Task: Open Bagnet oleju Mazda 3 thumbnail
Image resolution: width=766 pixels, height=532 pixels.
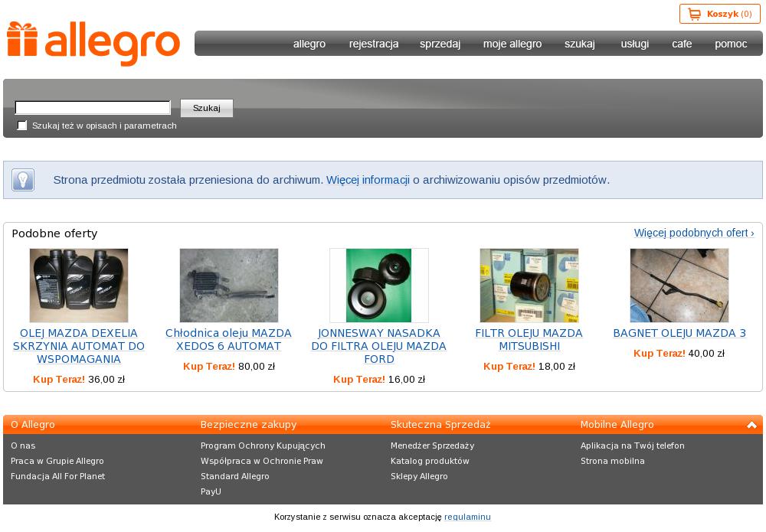Action: (679, 286)
